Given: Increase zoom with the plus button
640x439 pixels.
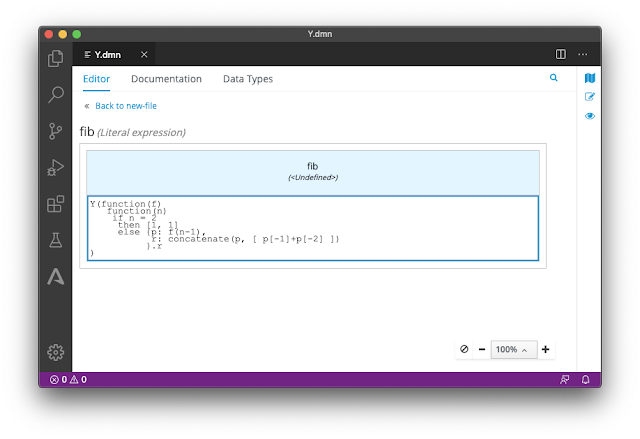Looking at the screenshot, I should (x=545, y=349).
